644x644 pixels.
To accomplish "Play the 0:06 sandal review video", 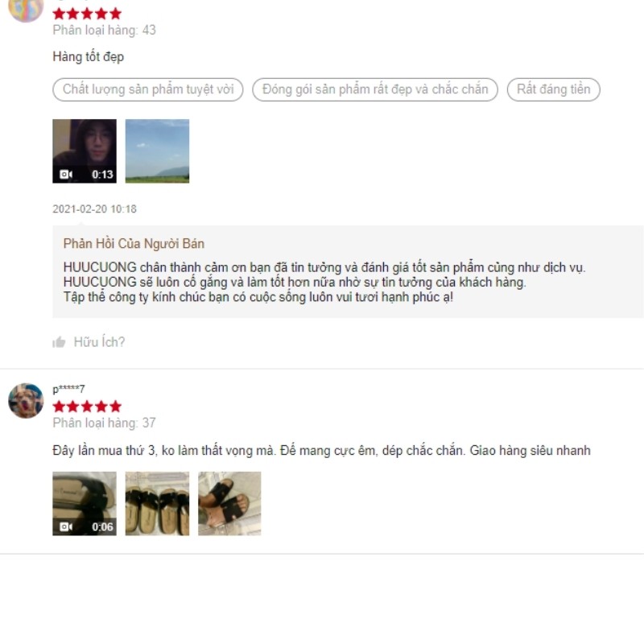I will tap(85, 504).
